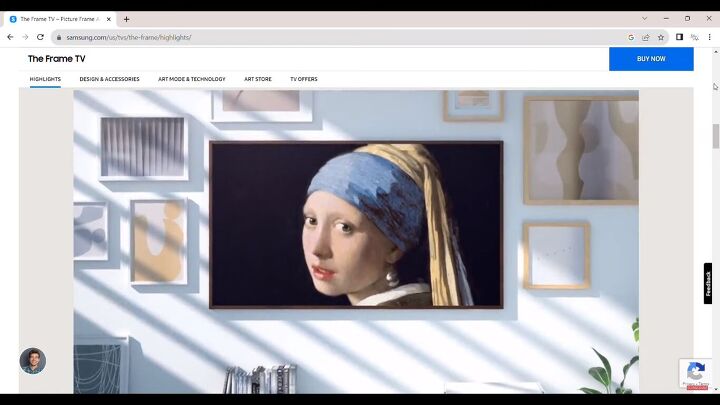The height and width of the screenshot is (405, 720).
Task: Click the Google icon in the address bar
Action: pyautogui.click(x=631, y=37)
